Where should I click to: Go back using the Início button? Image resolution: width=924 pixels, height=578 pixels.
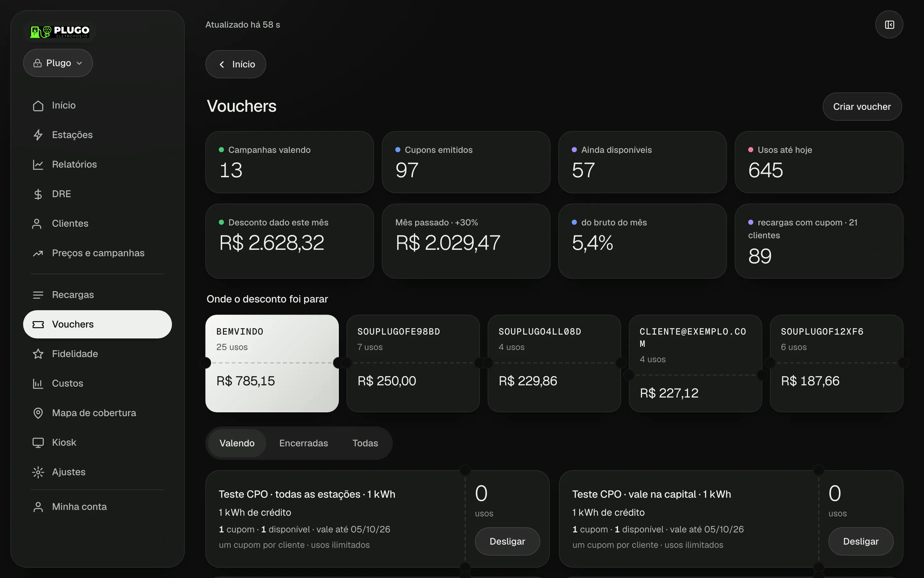[235, 64]
